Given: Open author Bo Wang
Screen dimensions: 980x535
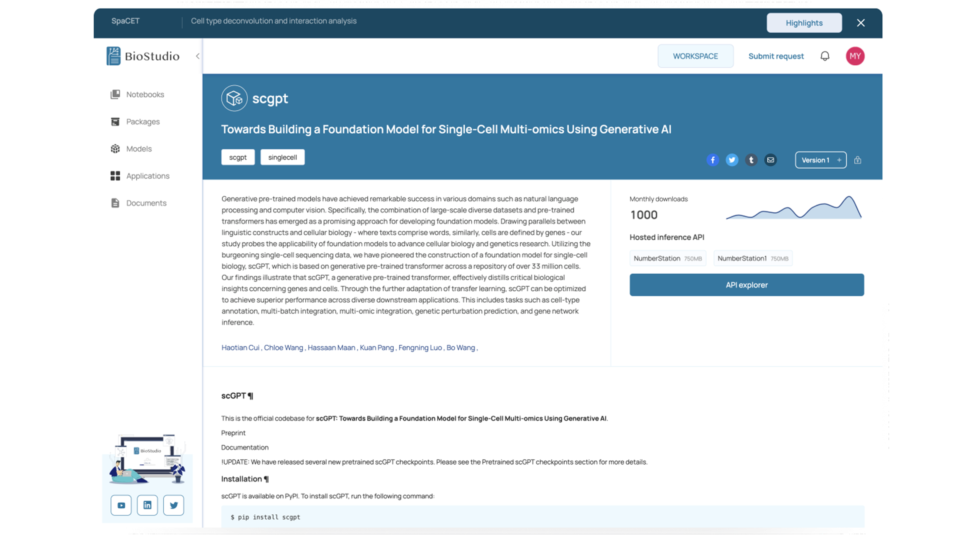Looking at the screenshot, I should (461, 348).
